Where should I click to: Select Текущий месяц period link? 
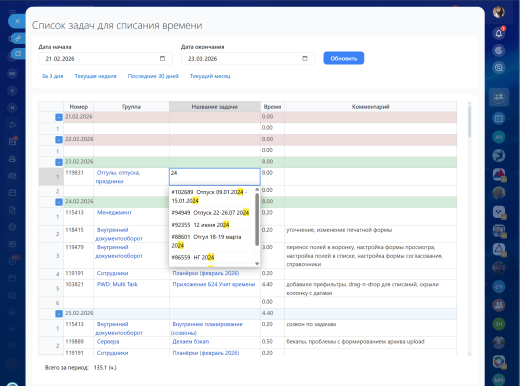(210, 76)
